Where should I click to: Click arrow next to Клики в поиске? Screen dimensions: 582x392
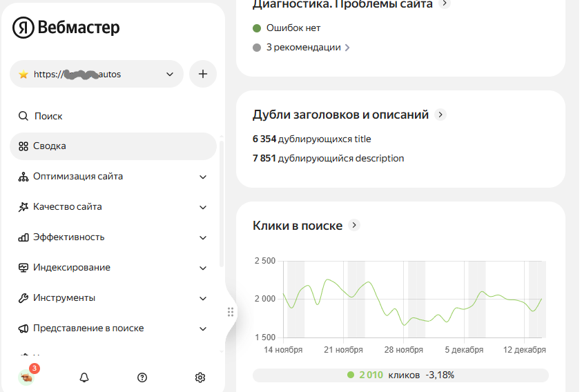point(354,225)
